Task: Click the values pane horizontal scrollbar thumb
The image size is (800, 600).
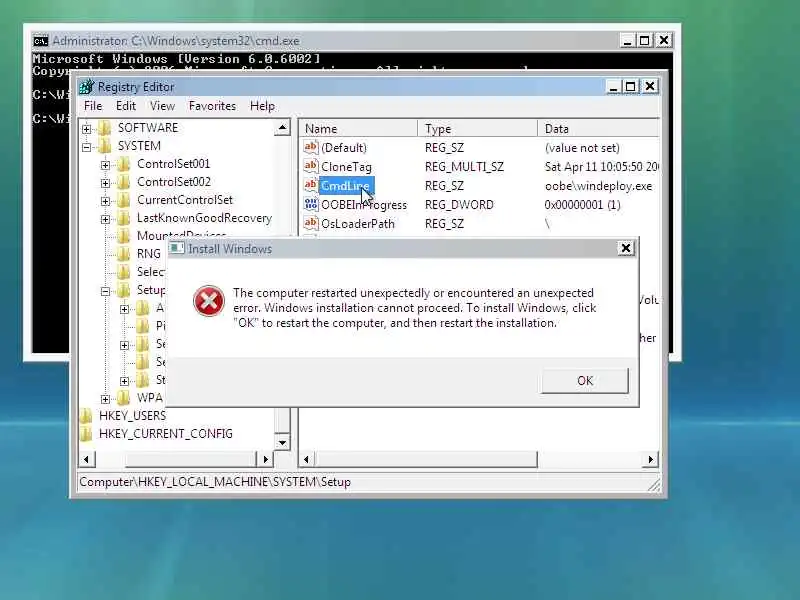Action: tap(426, 459)
